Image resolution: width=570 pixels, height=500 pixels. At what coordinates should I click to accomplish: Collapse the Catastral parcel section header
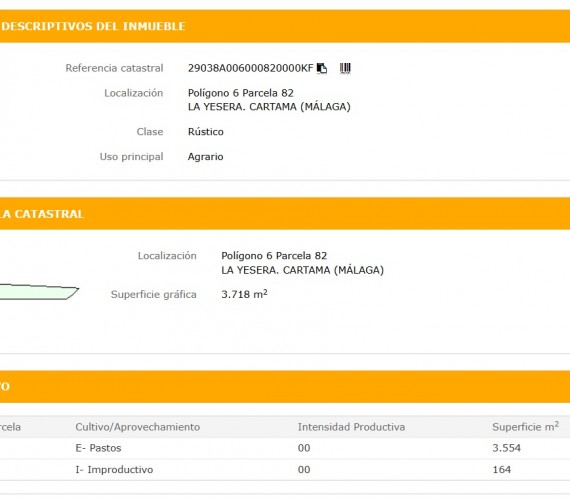pos(285,214)
